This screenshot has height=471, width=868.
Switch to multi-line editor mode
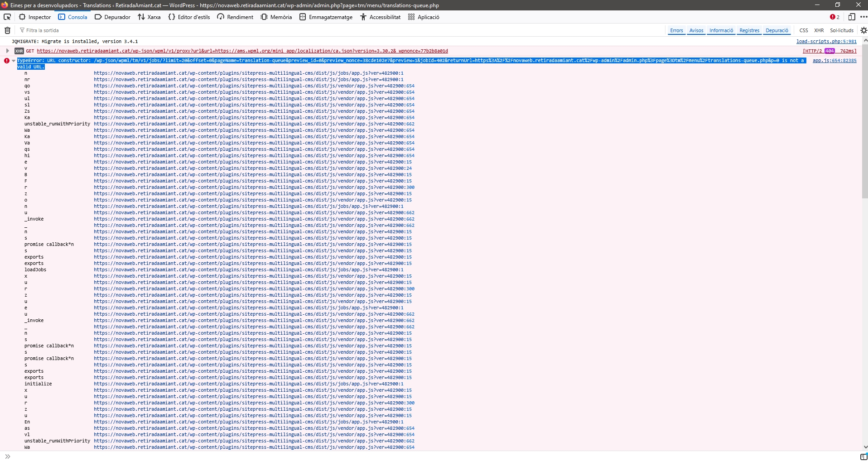pos(863,457)
